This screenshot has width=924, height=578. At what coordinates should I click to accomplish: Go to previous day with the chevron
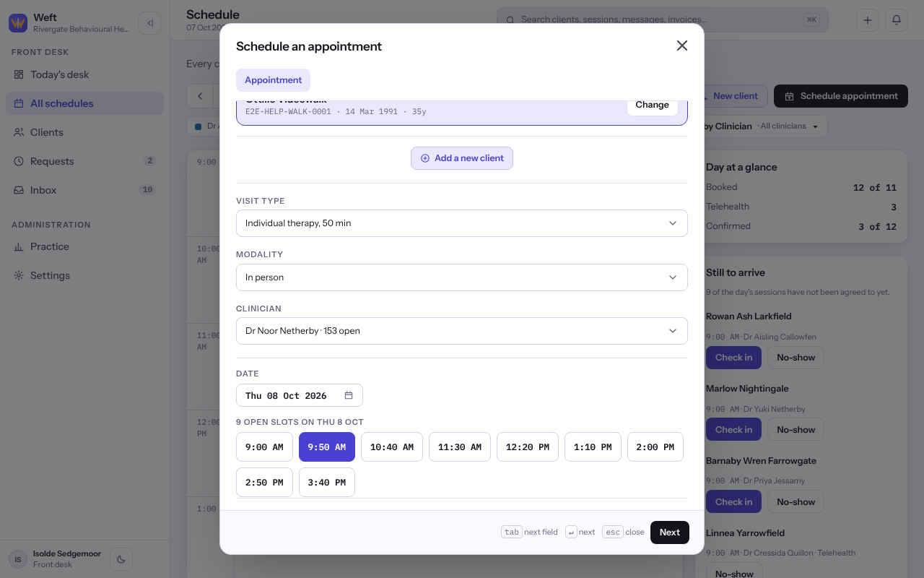coord(200,96)
